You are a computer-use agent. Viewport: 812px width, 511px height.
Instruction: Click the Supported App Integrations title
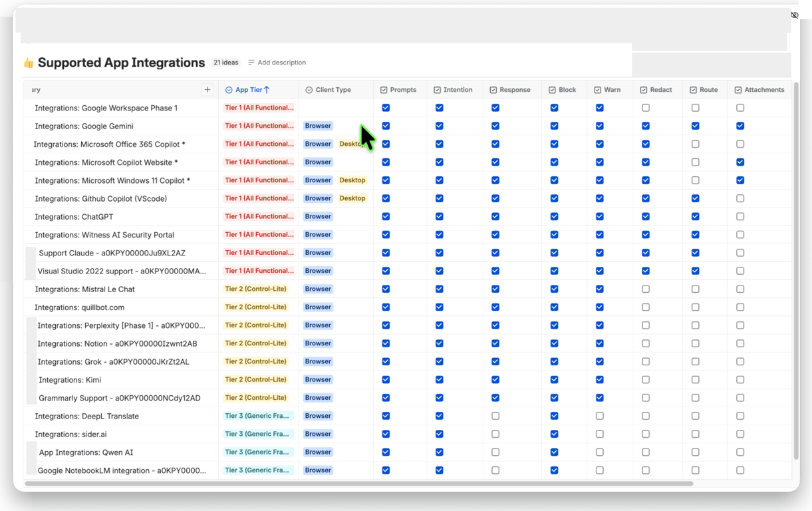121,63
